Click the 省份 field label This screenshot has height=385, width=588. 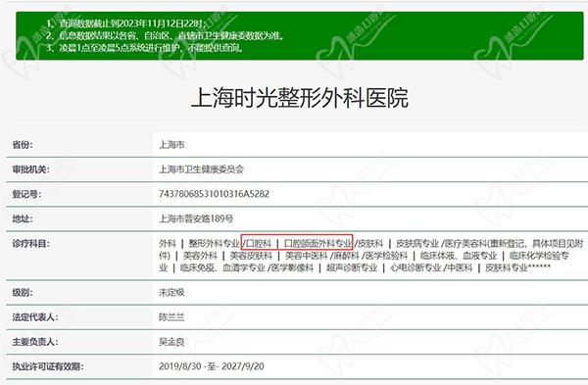[23, 145]
